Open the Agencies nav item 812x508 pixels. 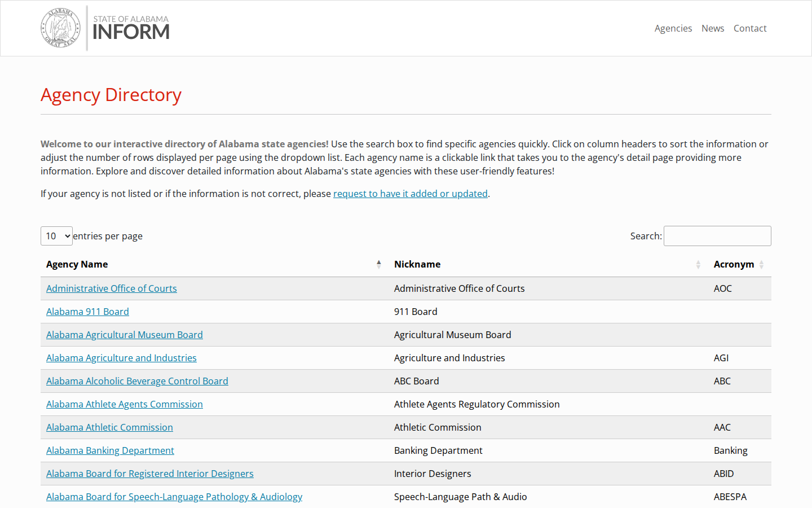[673, 28]
